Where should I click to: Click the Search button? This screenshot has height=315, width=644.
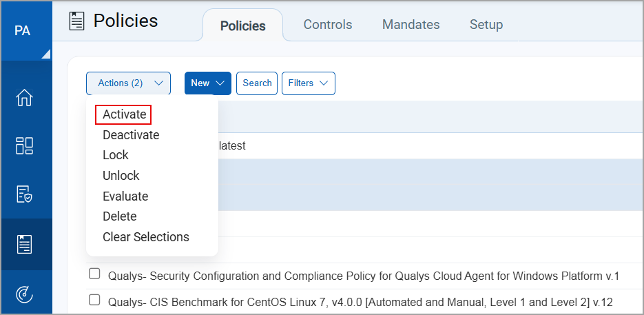pyautogui.click(x=257, y=83)
